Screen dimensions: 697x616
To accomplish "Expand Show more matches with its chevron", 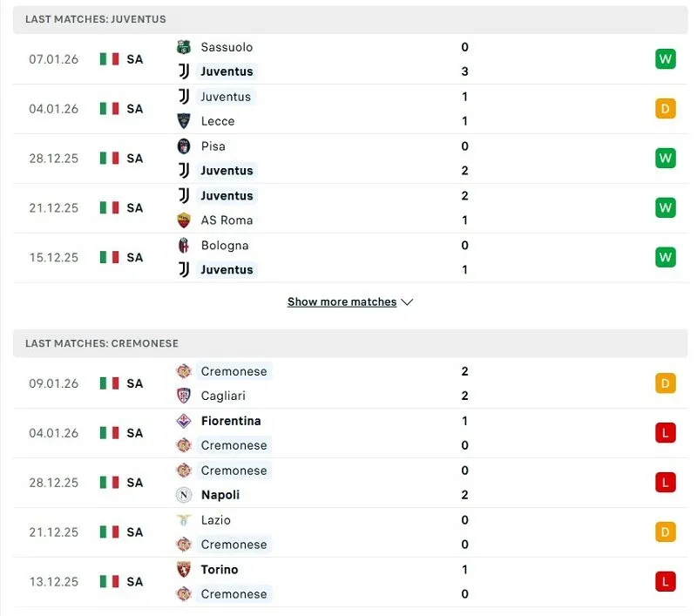I will (407, 301).
